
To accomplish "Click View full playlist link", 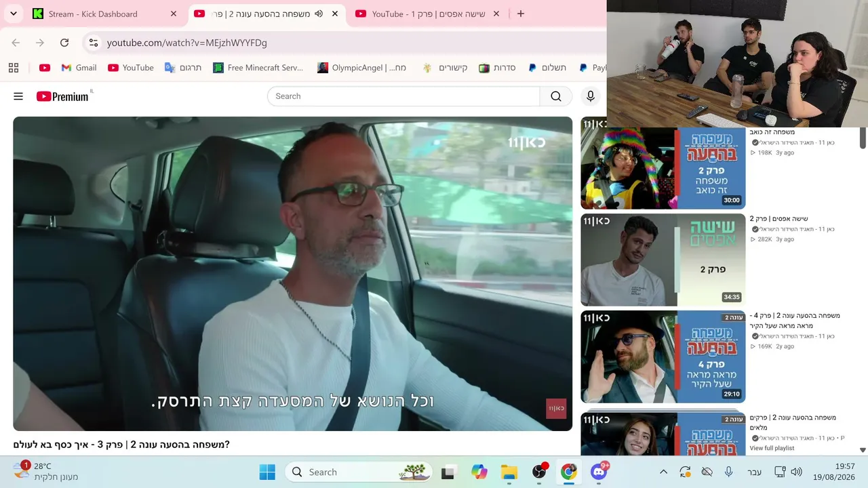I will click(x=772, y=449).
